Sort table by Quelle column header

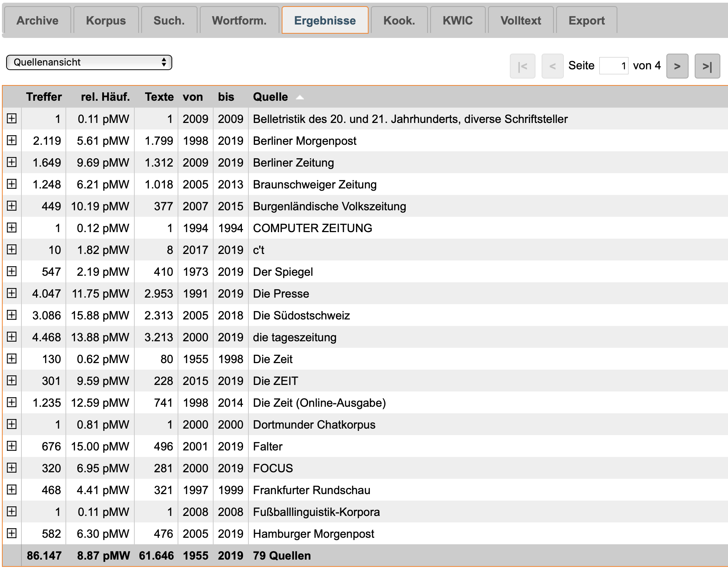point(270,97)
